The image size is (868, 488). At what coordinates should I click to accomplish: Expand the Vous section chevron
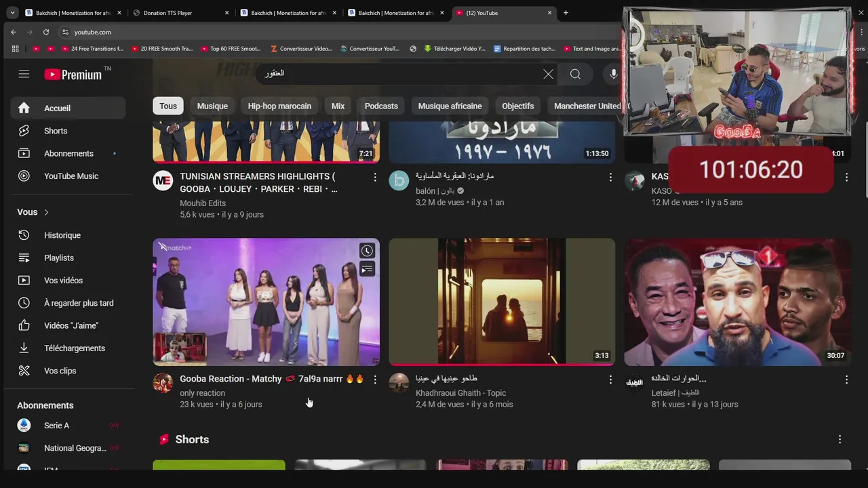(x=46, y=212)
